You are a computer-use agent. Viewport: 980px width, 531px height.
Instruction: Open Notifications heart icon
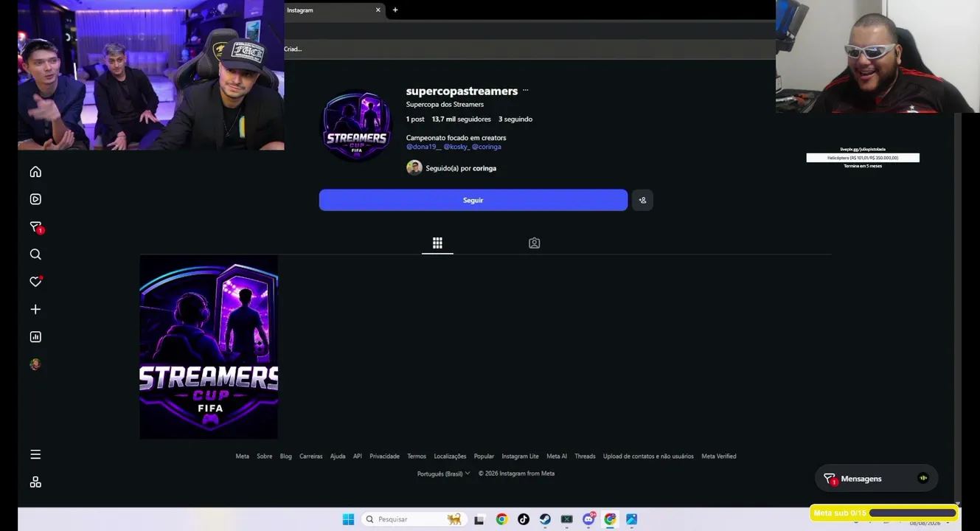click(35, 282)
